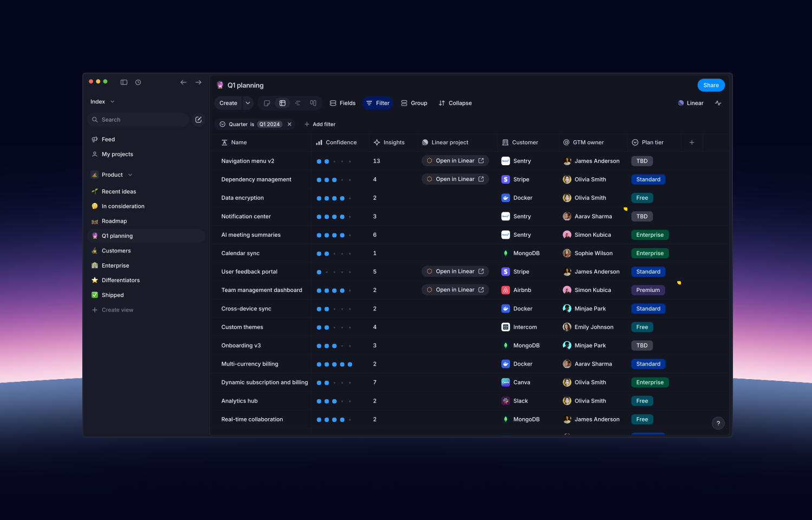This screenshot has width=812, height=520.
Task: Click the Filter button in toolbar
Action: pyautogui.click(x=378, y=103)
